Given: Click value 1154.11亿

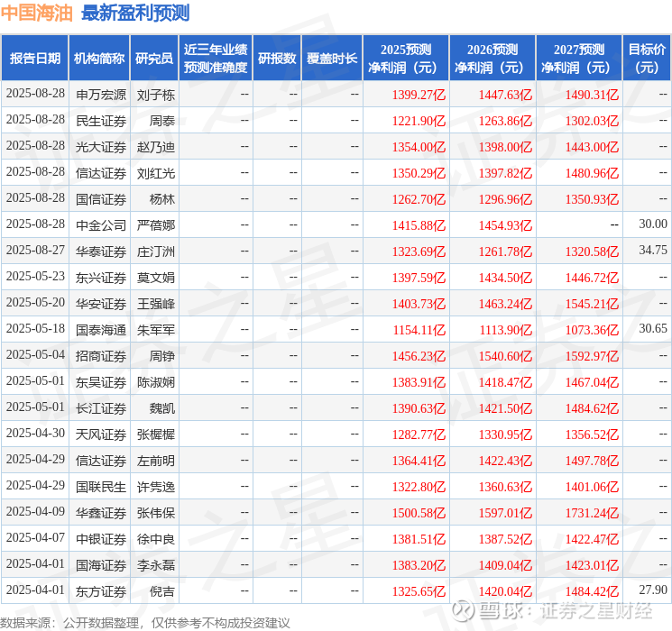Looking at the screenshot, I should (x=419, y=330).
